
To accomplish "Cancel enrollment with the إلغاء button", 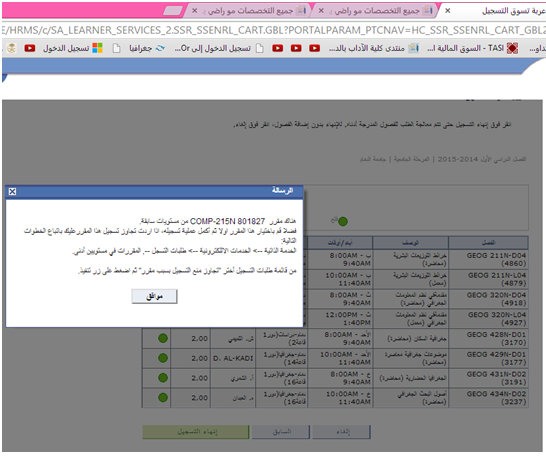I will [342, 432].
